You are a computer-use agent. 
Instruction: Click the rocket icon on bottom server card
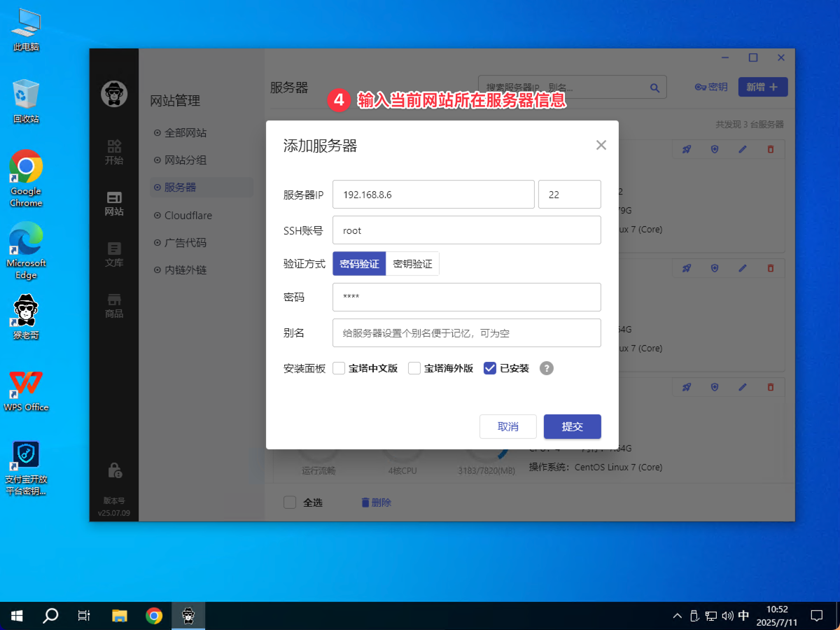pos(687,387)
